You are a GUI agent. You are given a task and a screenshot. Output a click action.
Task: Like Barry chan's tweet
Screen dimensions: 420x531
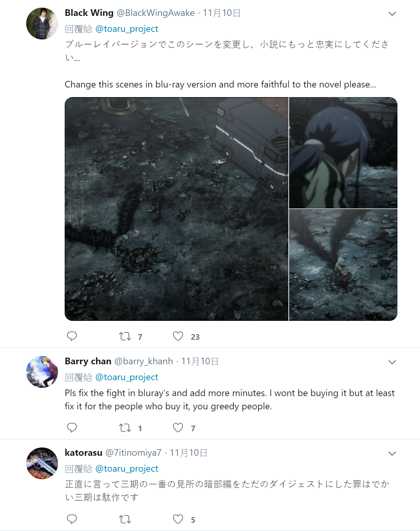(x=178, y=428)
